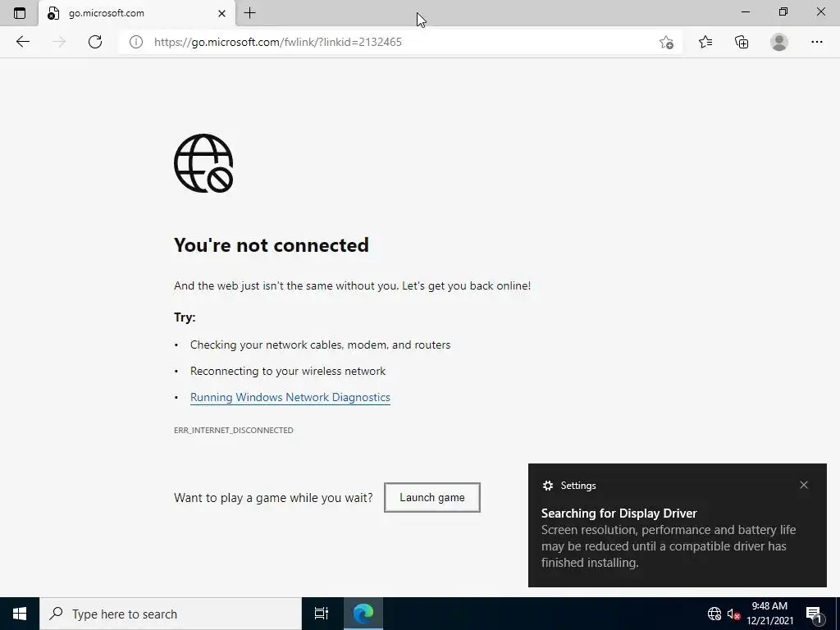Minimize the Edge window
The image size is (840, 630).
[746, 11]
